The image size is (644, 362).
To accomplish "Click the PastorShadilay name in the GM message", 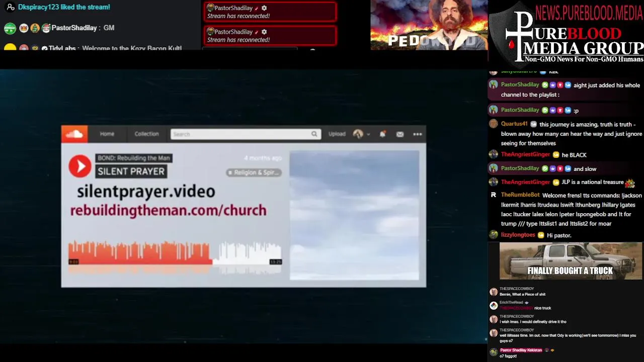I will (x=74, y=28).
